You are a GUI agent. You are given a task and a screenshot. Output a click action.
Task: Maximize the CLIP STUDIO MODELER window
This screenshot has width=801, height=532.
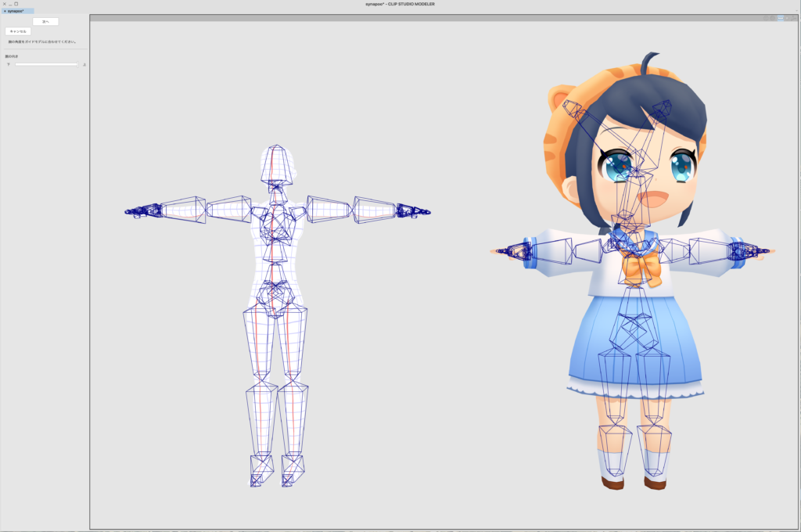tap(16, 4)
